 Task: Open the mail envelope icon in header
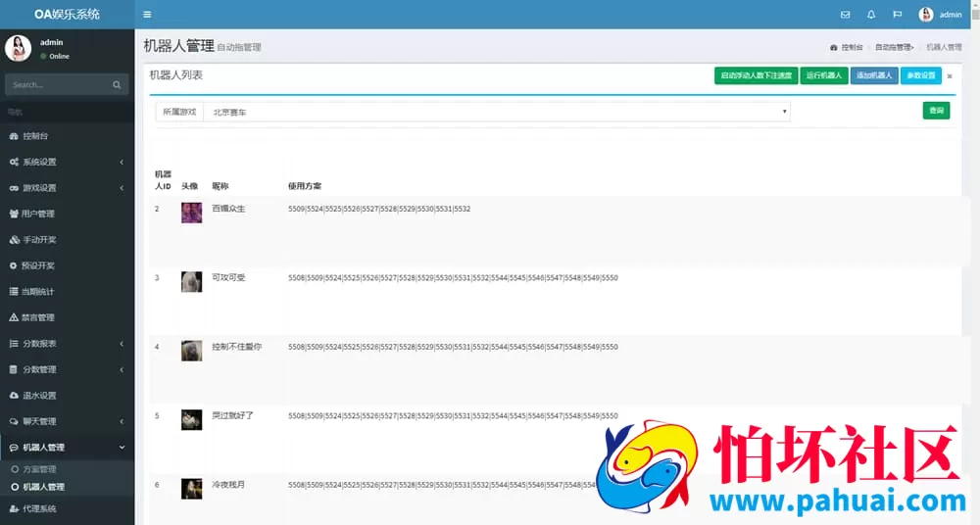pos(845,15)
